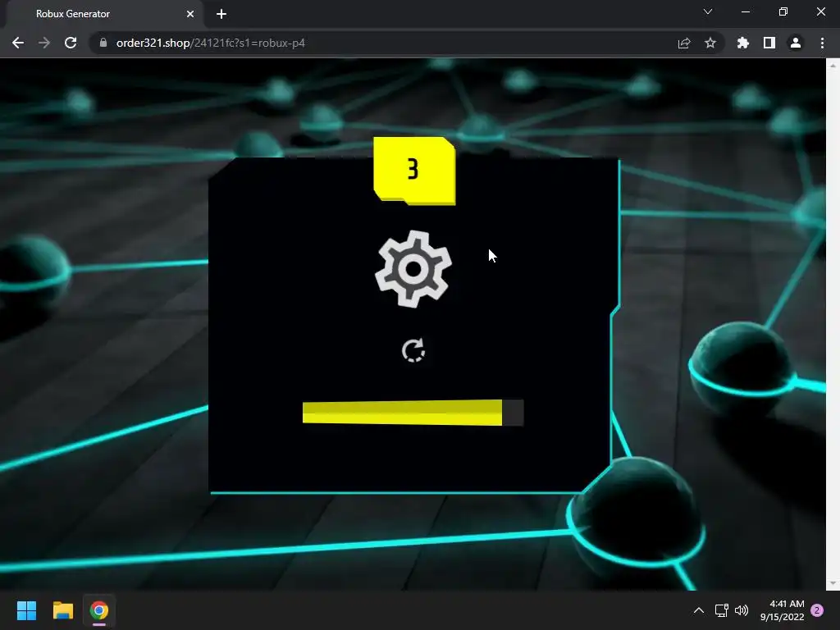The height and width of the screenshot is (630, 840).
Task: Open the Chrome profile menu
Action: pyautogui.click(x=796, y=43)
